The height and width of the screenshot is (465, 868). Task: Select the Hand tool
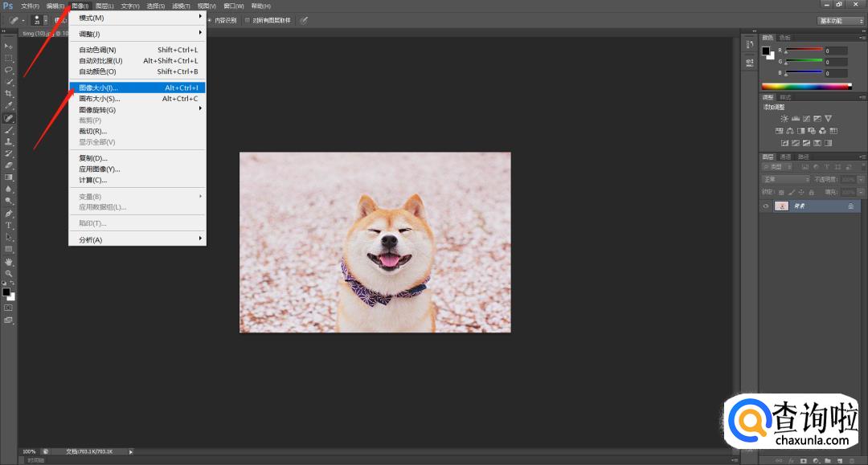(x=9, y=262)
